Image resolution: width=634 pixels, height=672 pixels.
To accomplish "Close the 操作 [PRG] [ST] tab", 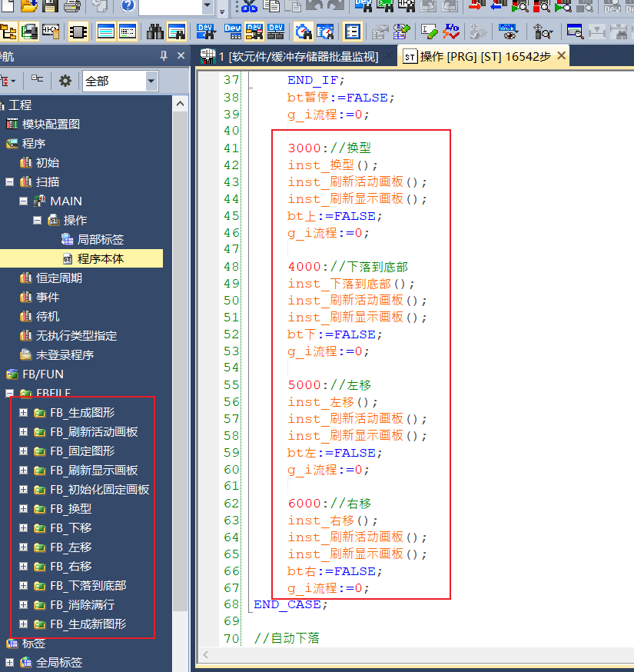I will (x=561, y=56).
